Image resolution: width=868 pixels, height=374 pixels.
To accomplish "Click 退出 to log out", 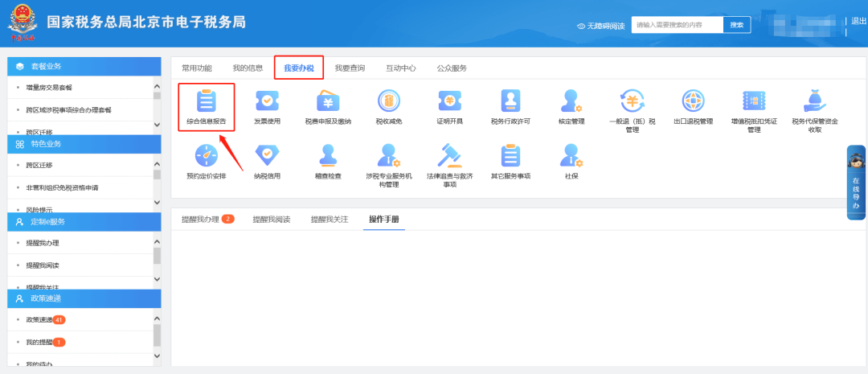I will pos(858,21).
